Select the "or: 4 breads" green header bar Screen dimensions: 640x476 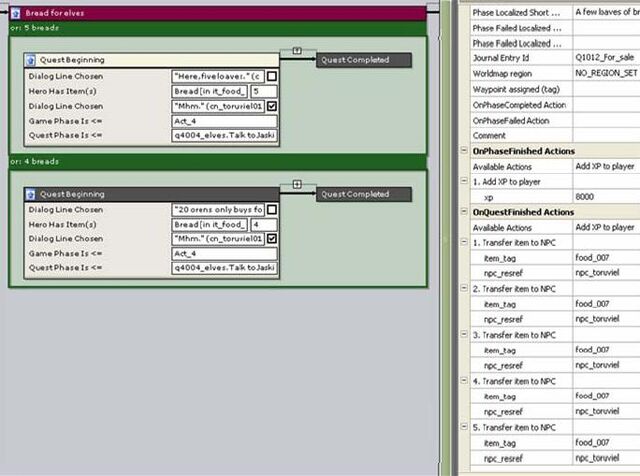click(x=218, y=162)
